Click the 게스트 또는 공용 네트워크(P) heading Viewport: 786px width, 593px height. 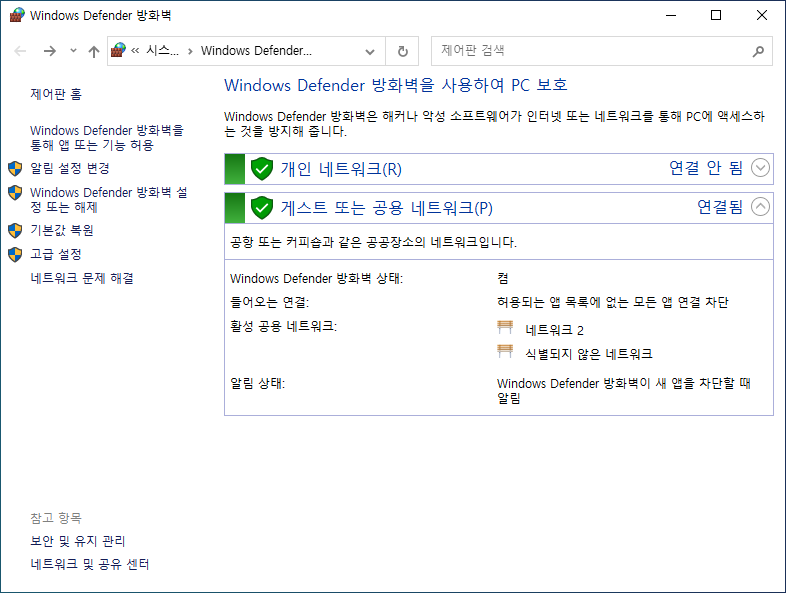point(386,208)
